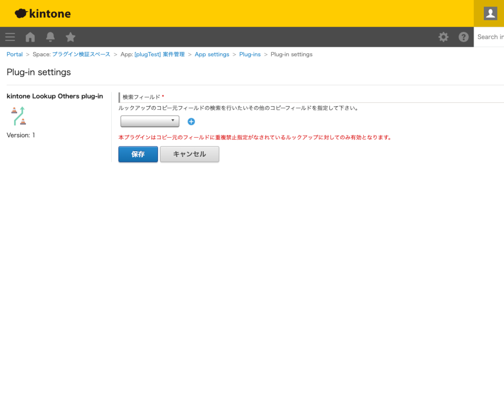Click the kintone logo
Screen dimensions: 504x420
point(42,13)
